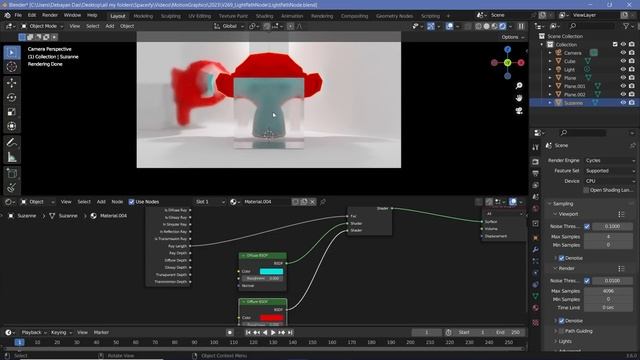Open the node editor Add menu
Screen dimensions: 640x360
(x=101, y=202)
